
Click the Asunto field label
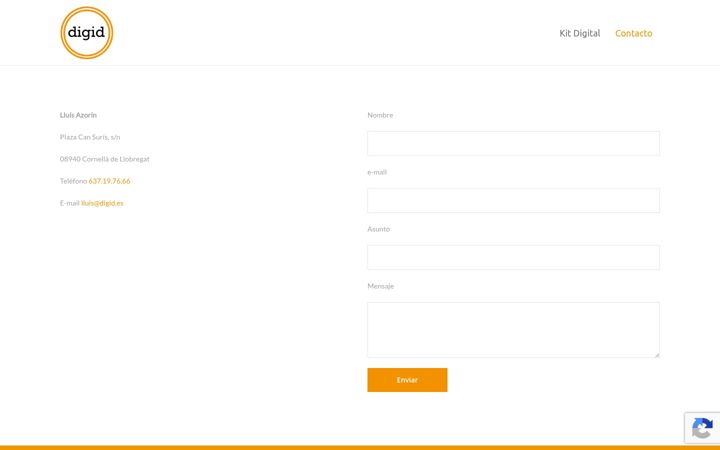378,229
